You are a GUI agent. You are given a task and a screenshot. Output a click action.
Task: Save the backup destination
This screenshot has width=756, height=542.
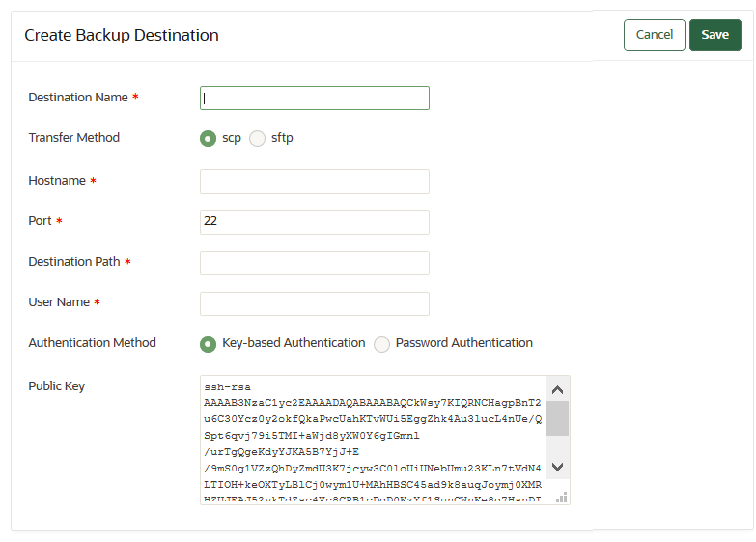pos(714,35)
